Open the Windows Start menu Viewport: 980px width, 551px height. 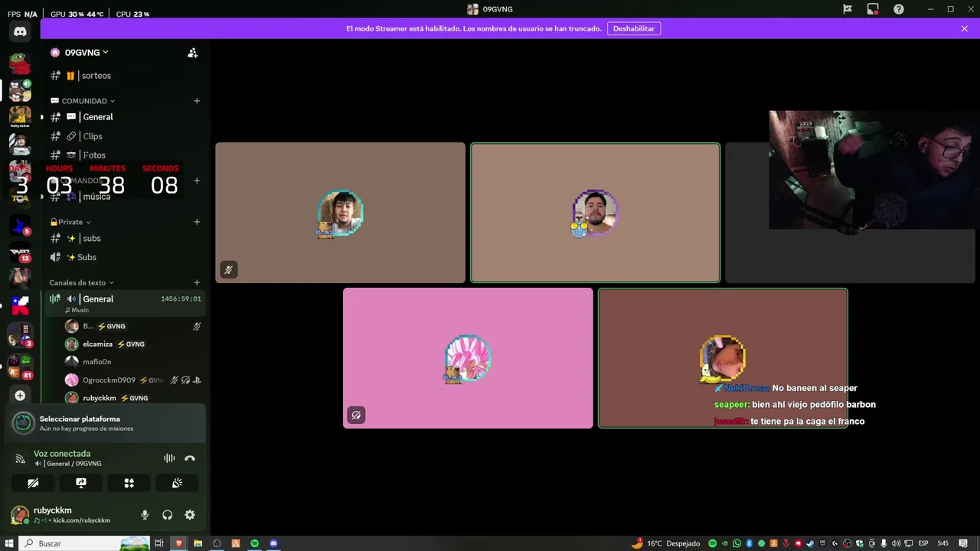[x=8, y=543]
